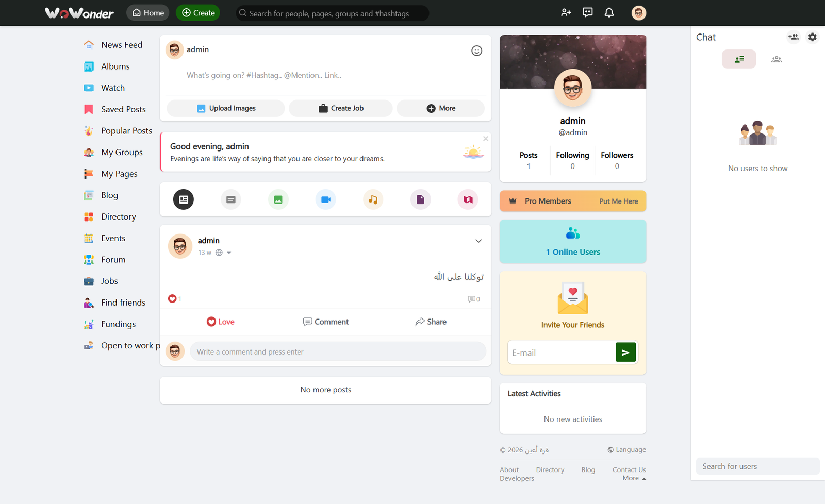The width and height of the screenshot is (825, 504).
Task: View the love reaction count
Action: click(175, 299)
